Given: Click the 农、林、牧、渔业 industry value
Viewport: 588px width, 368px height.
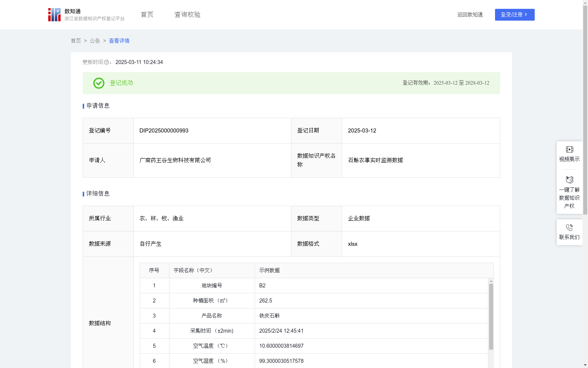Looking at the screenshot, I should 161,219.
